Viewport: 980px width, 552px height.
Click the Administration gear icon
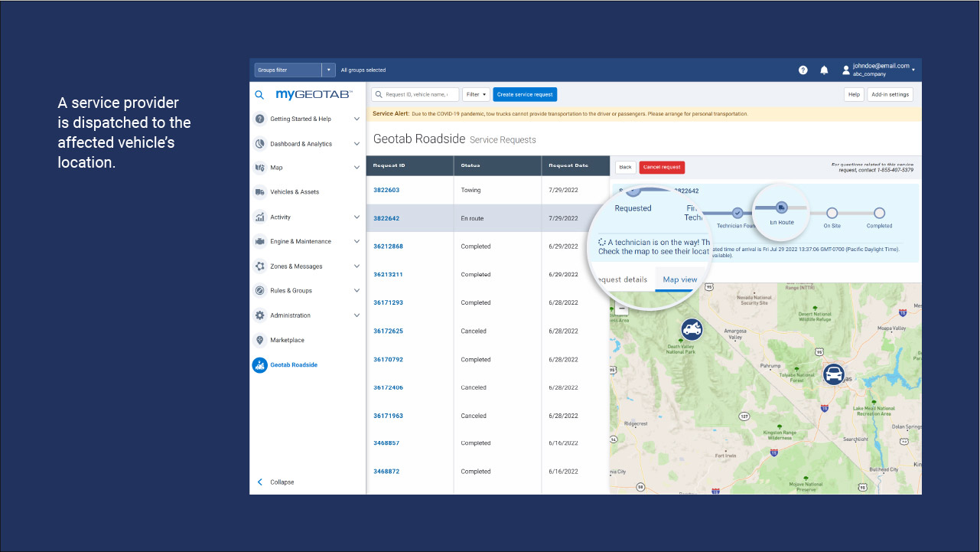coord(259,315)
